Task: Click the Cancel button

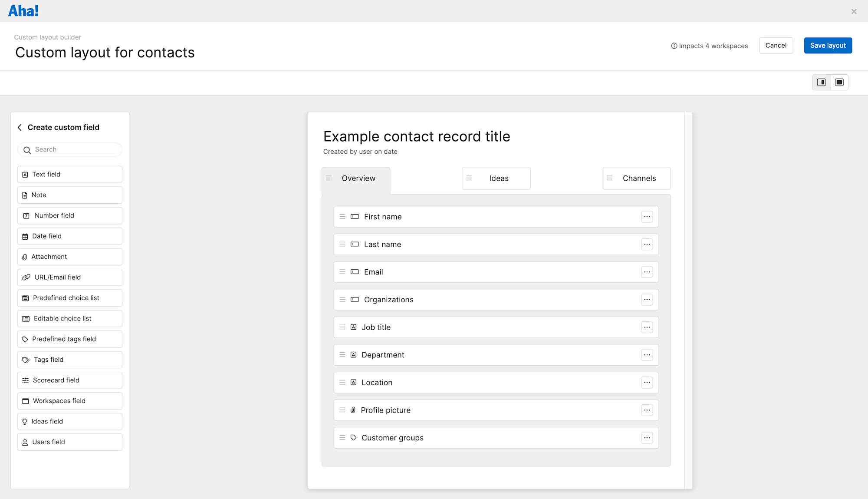Action: (776, 46)
